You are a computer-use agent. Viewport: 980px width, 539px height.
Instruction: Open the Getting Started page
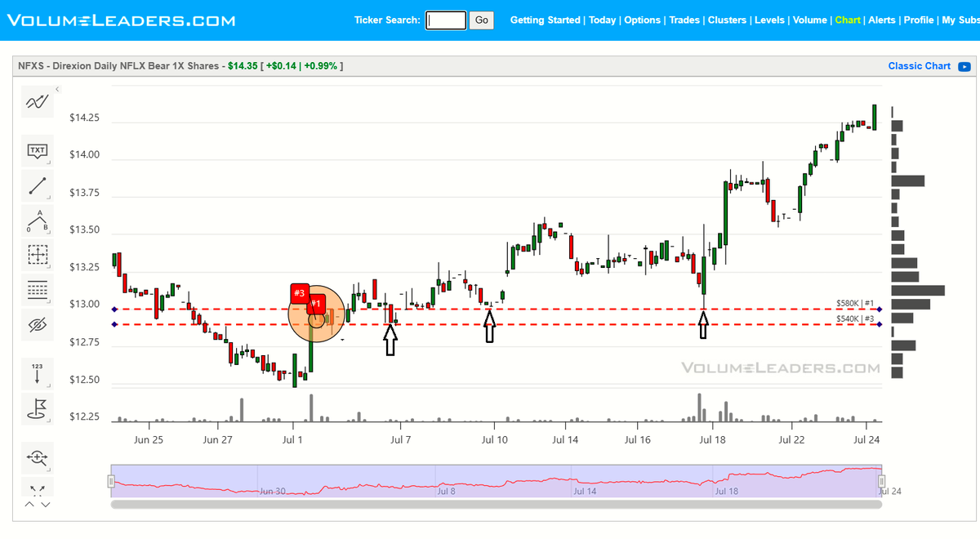(545, 20)
